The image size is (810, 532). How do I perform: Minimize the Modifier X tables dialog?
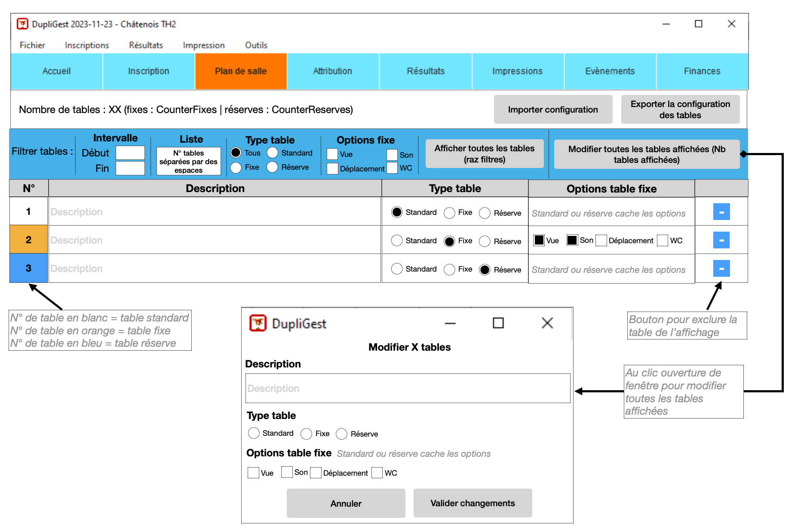pos(450,323)
